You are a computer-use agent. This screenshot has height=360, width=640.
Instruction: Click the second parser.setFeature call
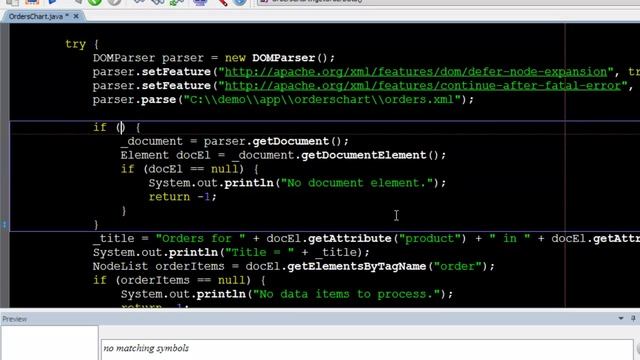(x=152, y=86)
